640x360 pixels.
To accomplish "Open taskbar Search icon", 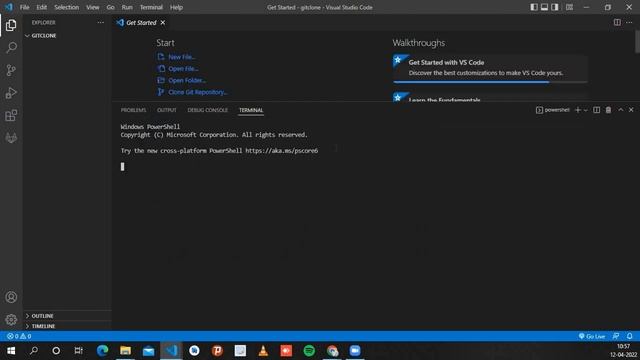I will (x=34, y=351).
